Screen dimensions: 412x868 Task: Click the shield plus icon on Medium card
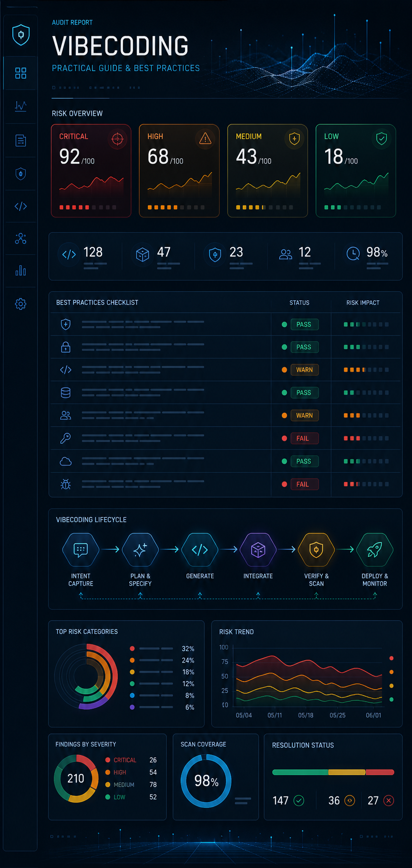[294, 139]
